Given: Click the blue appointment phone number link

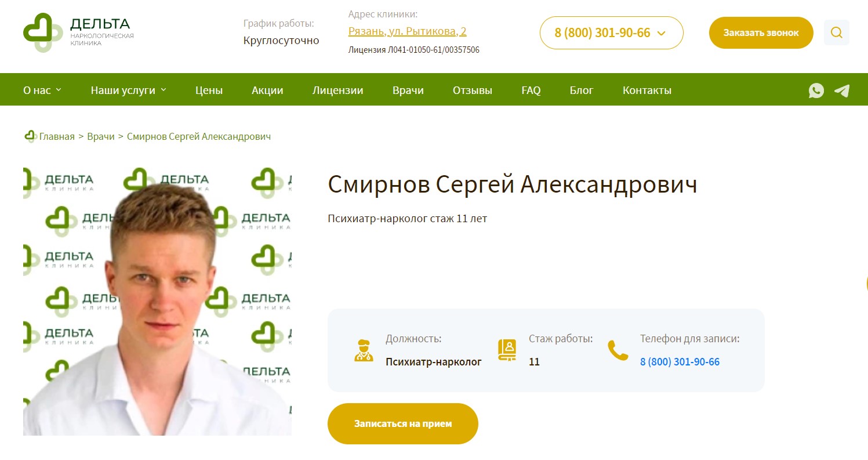Looking at the screenshot, I should (680, 362).
